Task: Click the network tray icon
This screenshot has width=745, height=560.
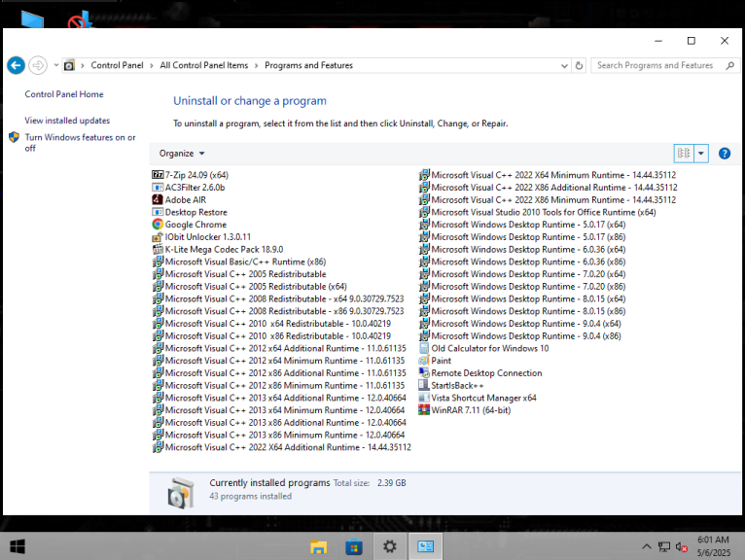Action: coord(663,547)
